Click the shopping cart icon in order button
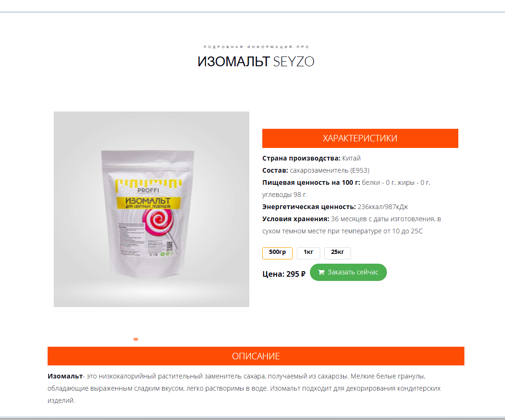This screenshot has width=505, height=420. (x=321, y=272)
